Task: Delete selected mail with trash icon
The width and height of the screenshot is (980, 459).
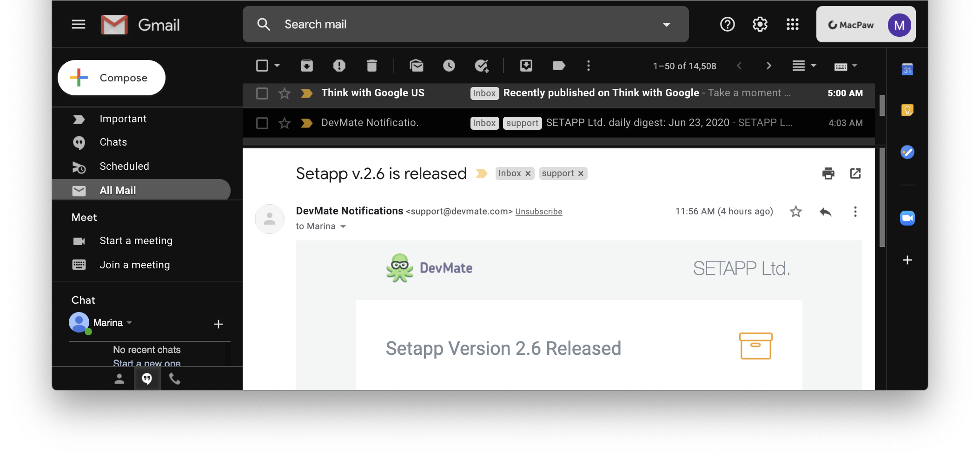Action: (371, 66)
